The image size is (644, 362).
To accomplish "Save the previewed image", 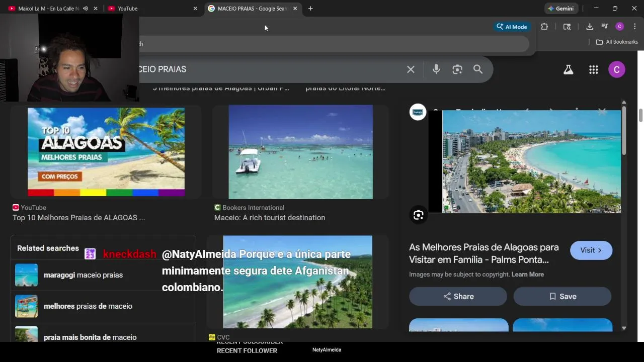I will pyautogui.click(x=562, y=297).
